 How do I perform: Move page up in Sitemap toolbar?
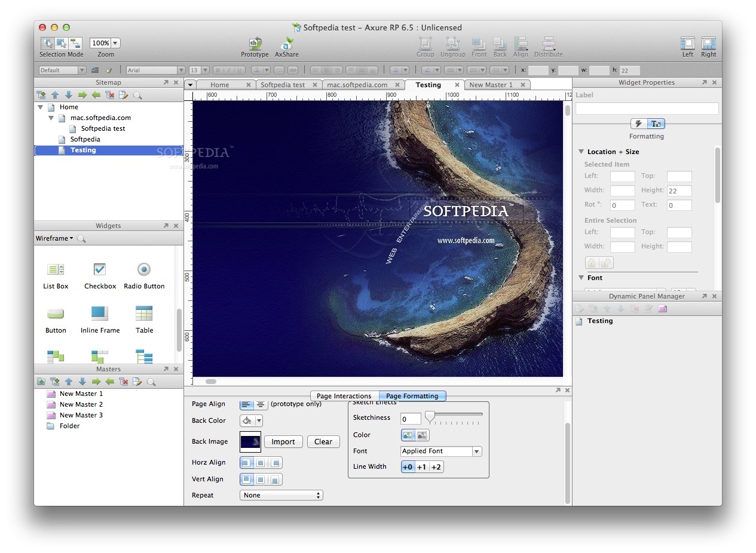[x=55, y=95]
